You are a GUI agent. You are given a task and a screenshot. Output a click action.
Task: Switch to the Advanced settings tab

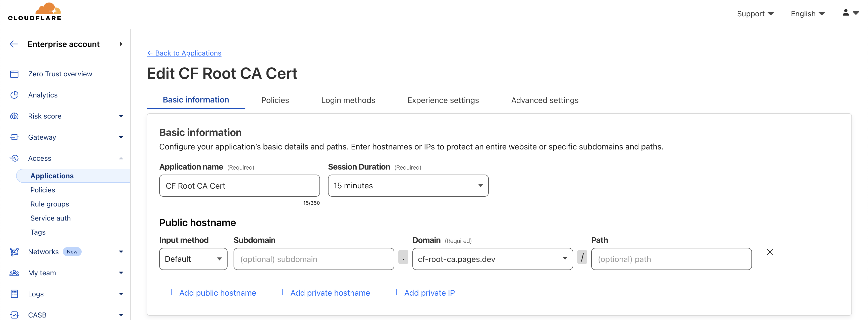pyautogui.click(x=545, y=100)
